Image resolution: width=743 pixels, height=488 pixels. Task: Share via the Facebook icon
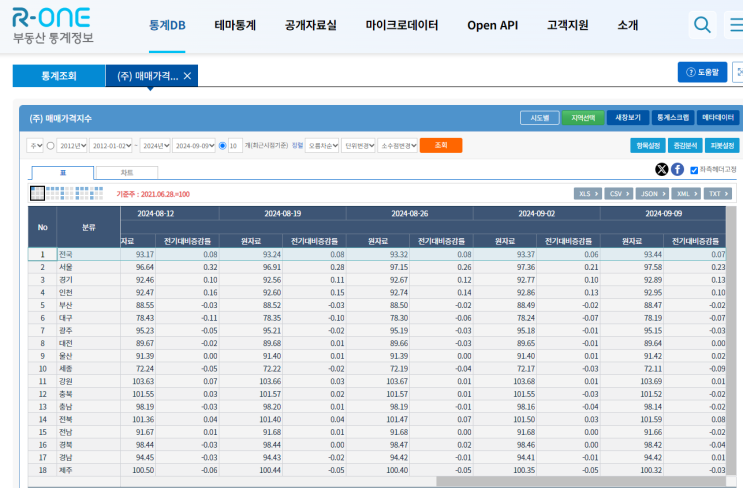[677, 169]
